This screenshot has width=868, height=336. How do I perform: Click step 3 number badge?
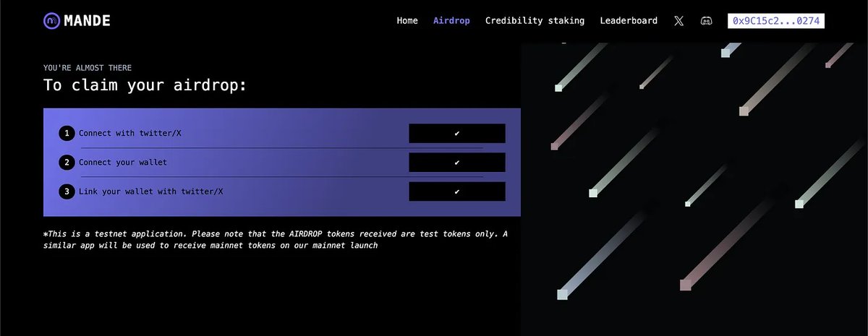[67, 191]
